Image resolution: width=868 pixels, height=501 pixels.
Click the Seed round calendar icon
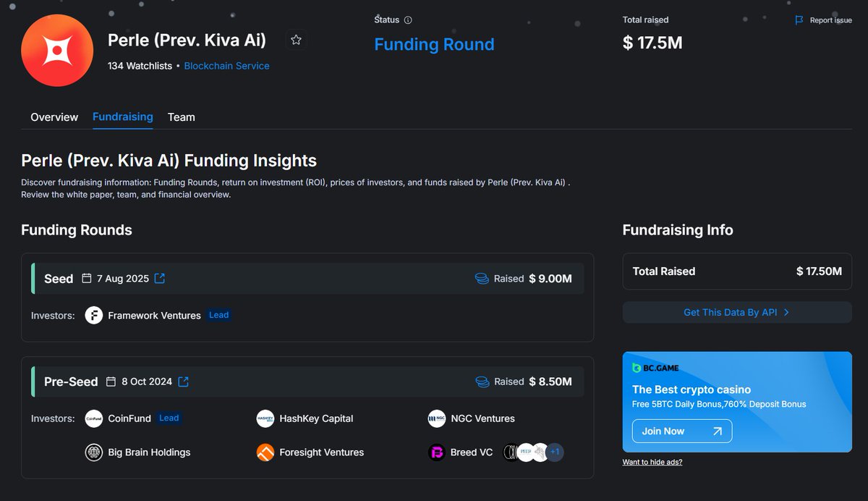(x=87, y=278)
